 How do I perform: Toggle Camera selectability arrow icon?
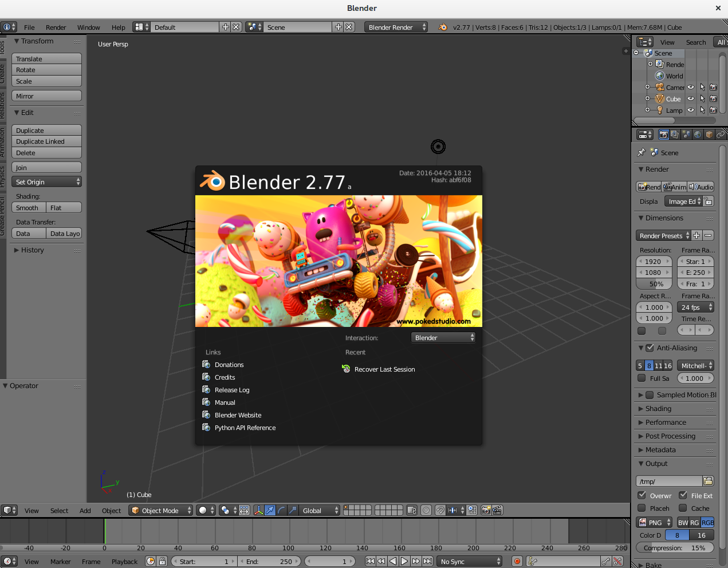pyautogui.click(x=702, y=87)
